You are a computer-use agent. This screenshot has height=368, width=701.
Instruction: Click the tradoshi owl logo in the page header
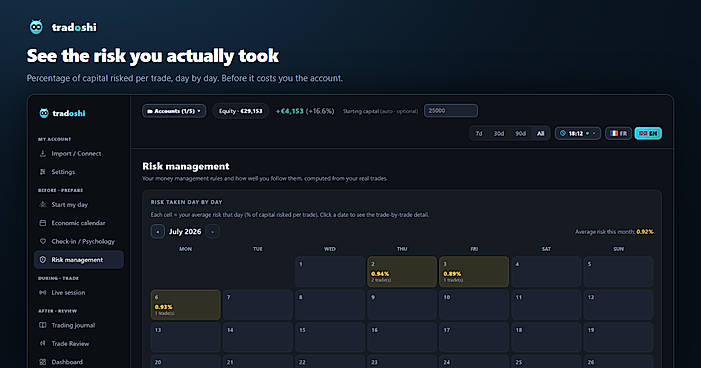(x=36, y=27)
